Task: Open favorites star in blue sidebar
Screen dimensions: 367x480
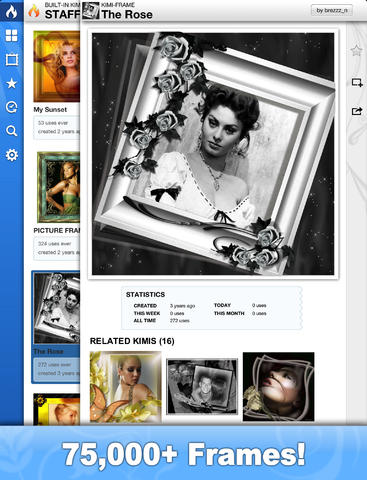Action: (12, 83)
